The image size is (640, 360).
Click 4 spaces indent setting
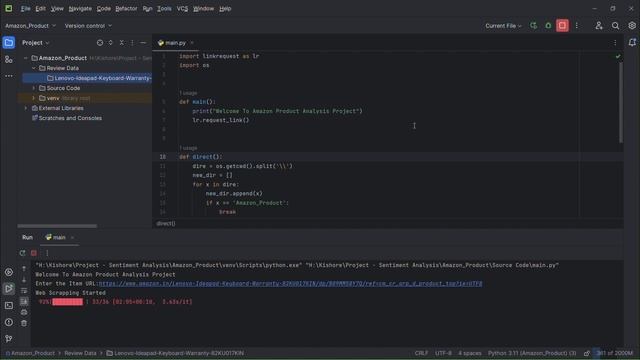[x=469, y=353]
